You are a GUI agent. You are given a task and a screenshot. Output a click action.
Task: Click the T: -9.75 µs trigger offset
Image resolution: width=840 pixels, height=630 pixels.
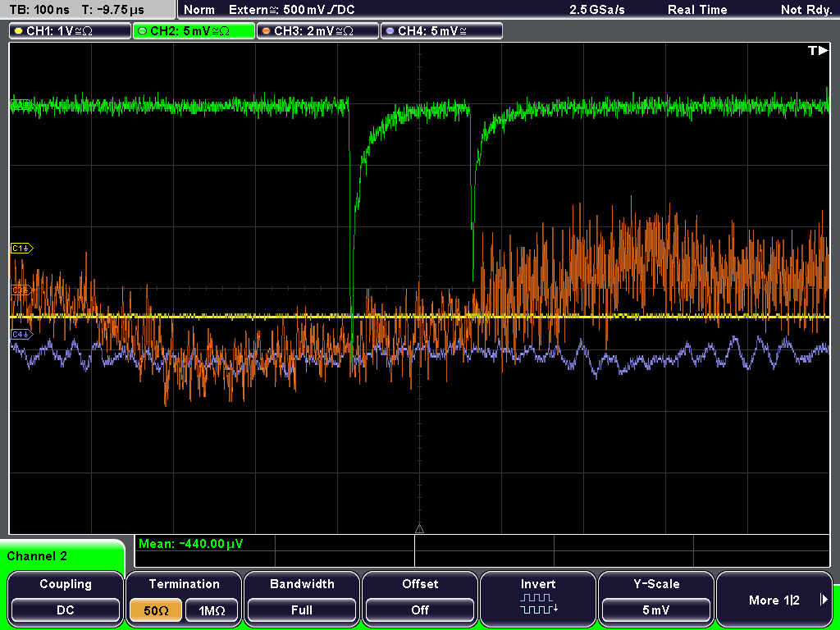pyautogui.click(x=113, y=10)
